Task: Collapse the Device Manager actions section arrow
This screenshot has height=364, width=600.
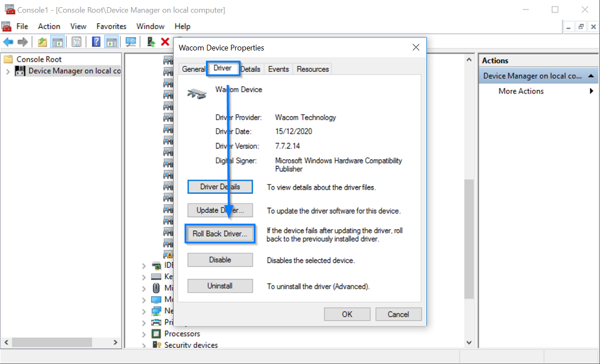Action: (591, 76)
